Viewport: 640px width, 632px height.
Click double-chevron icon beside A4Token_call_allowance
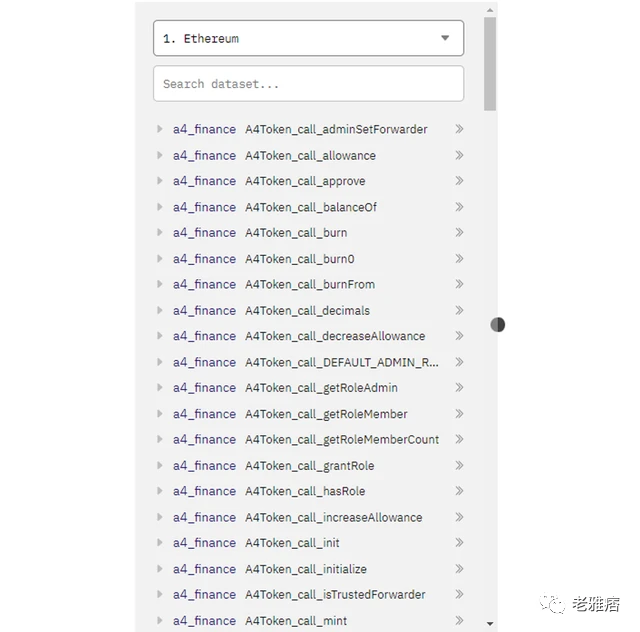[x=459, y=155]
